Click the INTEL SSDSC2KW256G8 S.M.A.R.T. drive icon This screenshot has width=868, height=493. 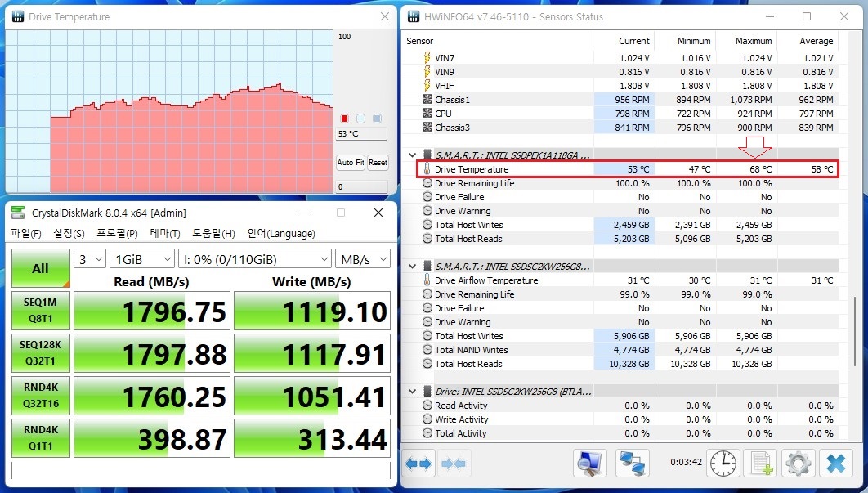pyautogui.click(x=427, y=267)
